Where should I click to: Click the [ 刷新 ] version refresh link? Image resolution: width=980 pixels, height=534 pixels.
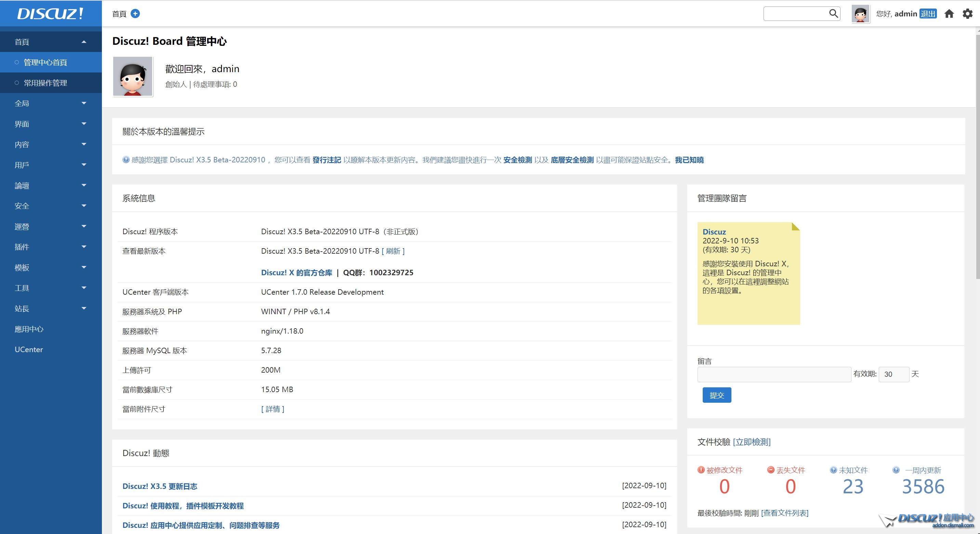pos(393,251)
